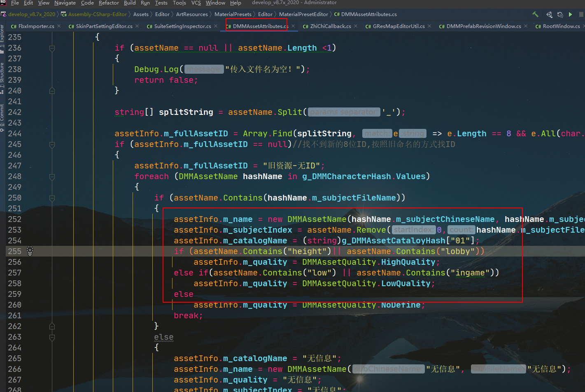Click the "params separator:" inlay hint on line 242
Screen dimensions: 585x392
coord(343,112)
